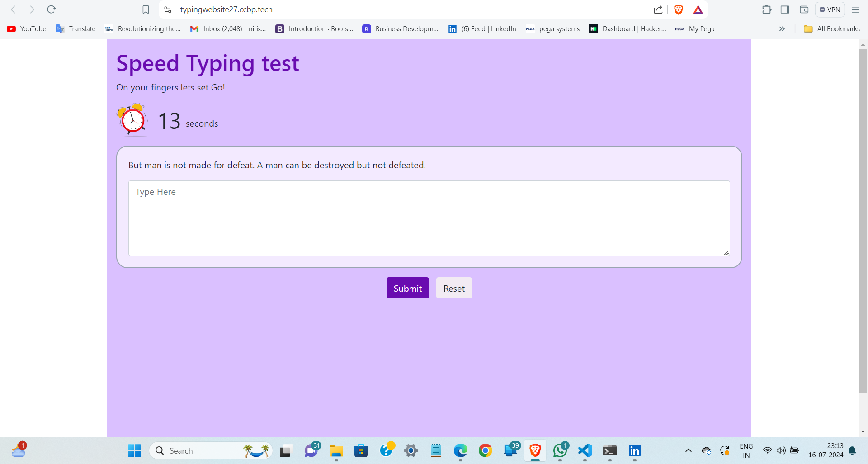868x464 pixels.
Task: Open the Revolutionizing the... bookmark
Action: click(x=142, y=29)
